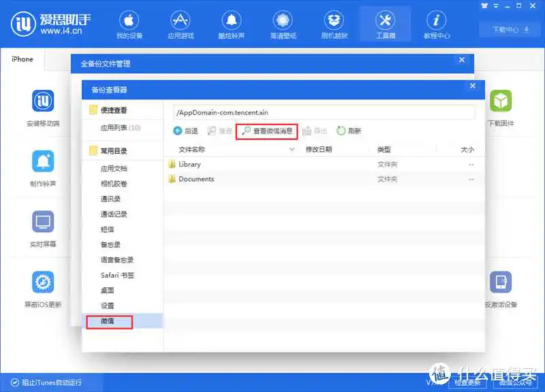Toggle 阻止iTunes自动运行 checkbox
Screen dimensions: 545x392
(15, 382)
